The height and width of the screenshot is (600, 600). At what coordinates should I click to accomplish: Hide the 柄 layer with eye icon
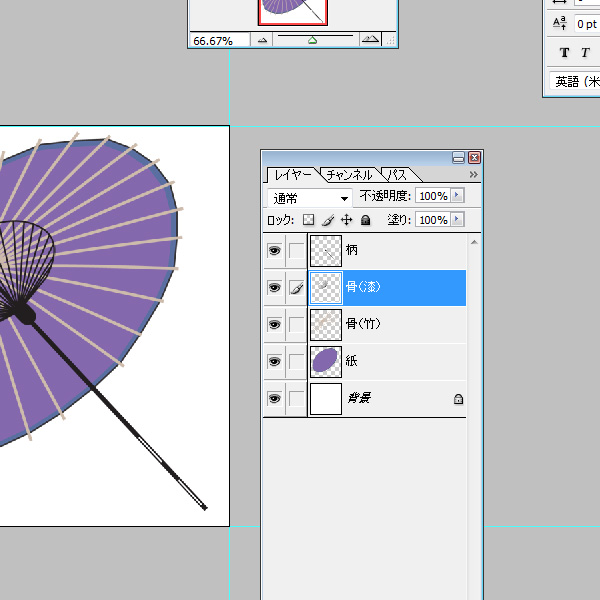tap(274, 250)
